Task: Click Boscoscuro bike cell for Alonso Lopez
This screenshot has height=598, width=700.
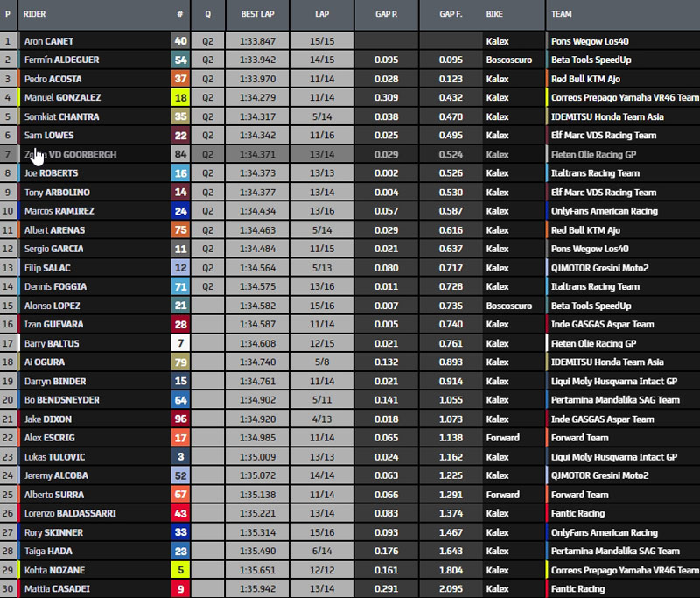Action: [509, 306]
